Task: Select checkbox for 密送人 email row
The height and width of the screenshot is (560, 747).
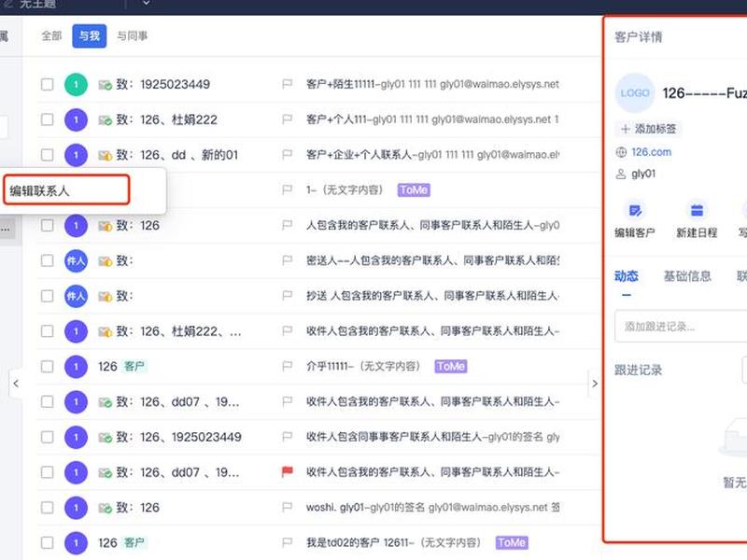Action: click(x=48, y=260)
